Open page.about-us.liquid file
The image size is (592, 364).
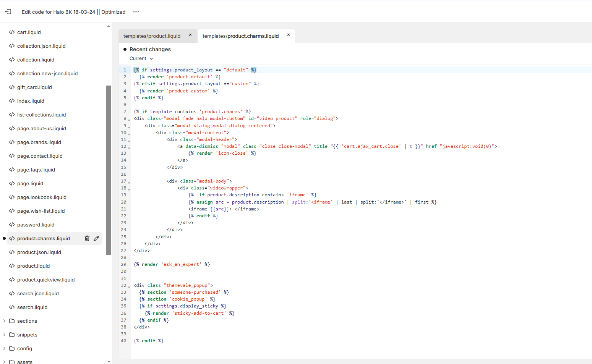click(x=41, y=128)
